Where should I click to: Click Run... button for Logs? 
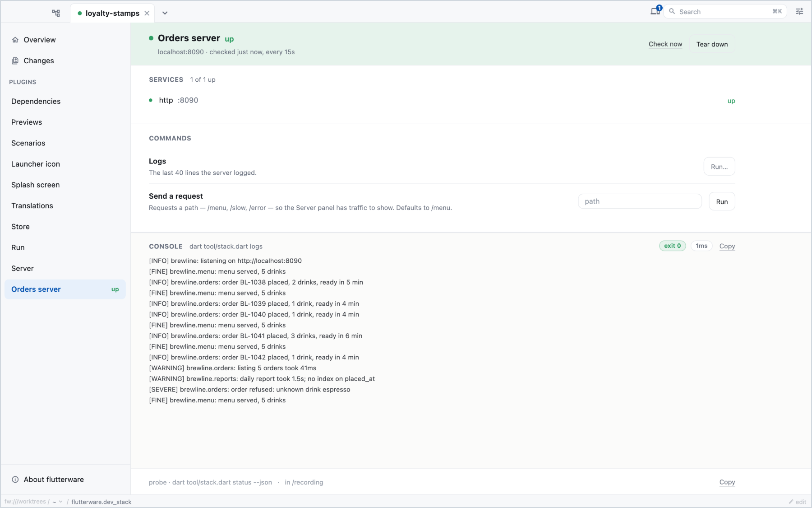coord(719,167)
